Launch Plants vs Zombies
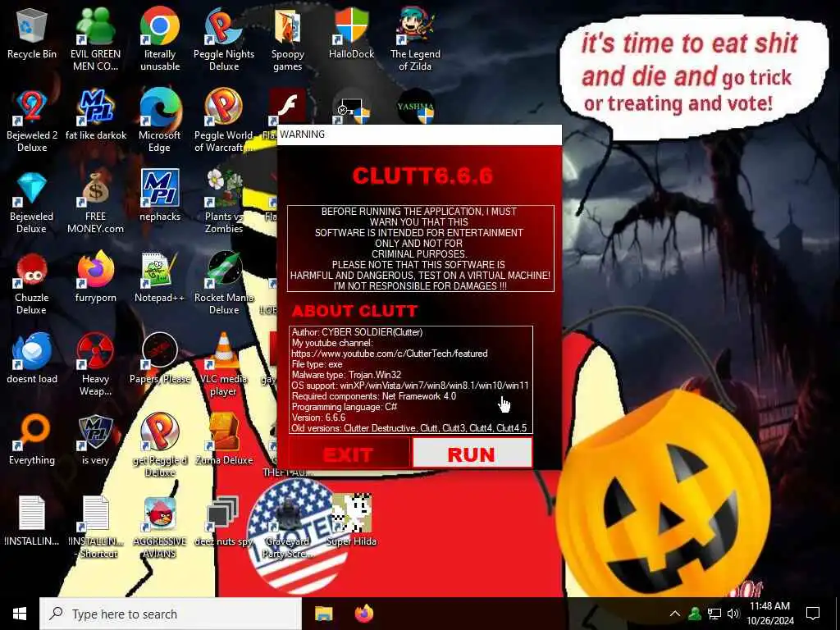 coord(224,202)
